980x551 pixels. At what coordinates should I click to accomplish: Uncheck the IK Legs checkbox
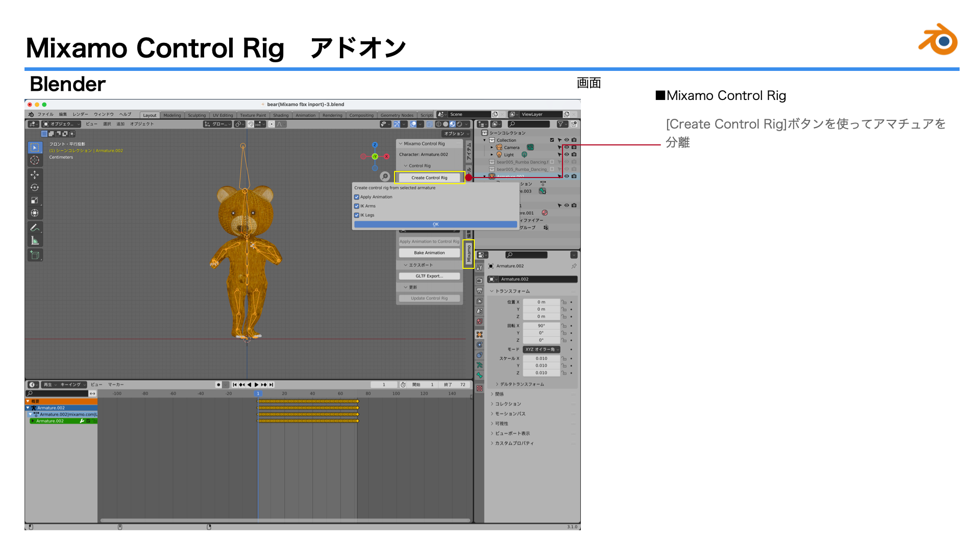tap(357, 215)
